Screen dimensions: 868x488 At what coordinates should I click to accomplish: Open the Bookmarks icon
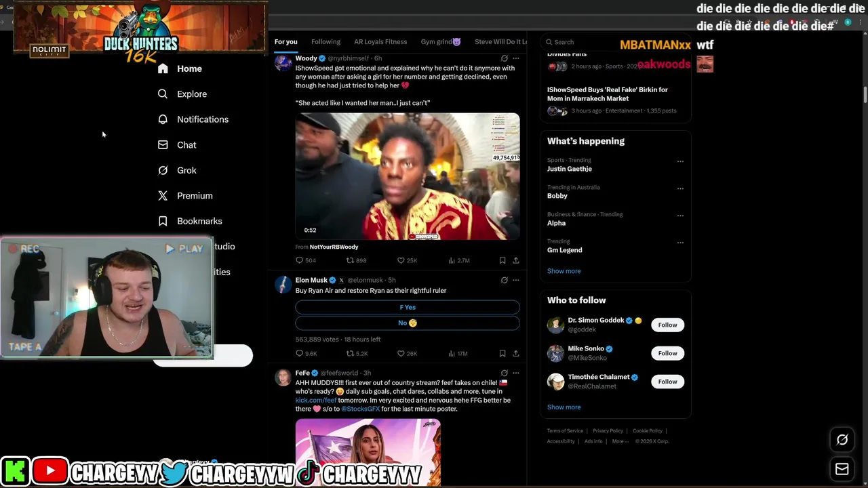coord(163,221)
